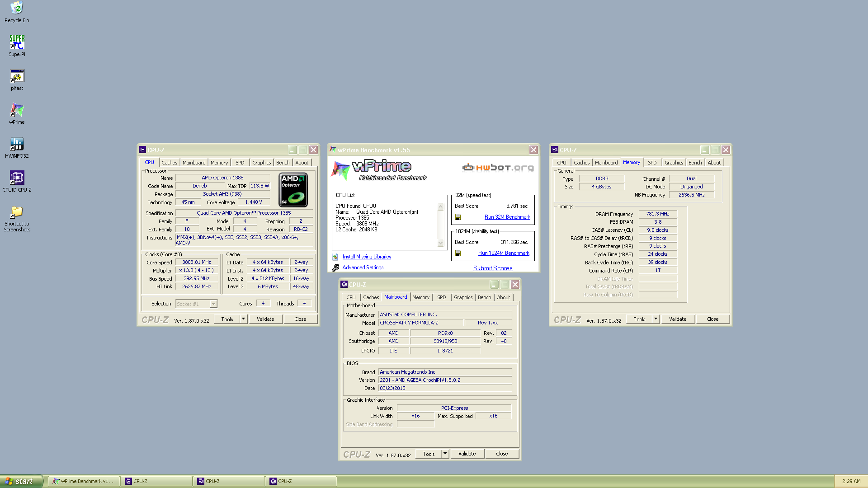
Task: Click the AMD Opteron processor logo
Action: [x=293, y=190]
